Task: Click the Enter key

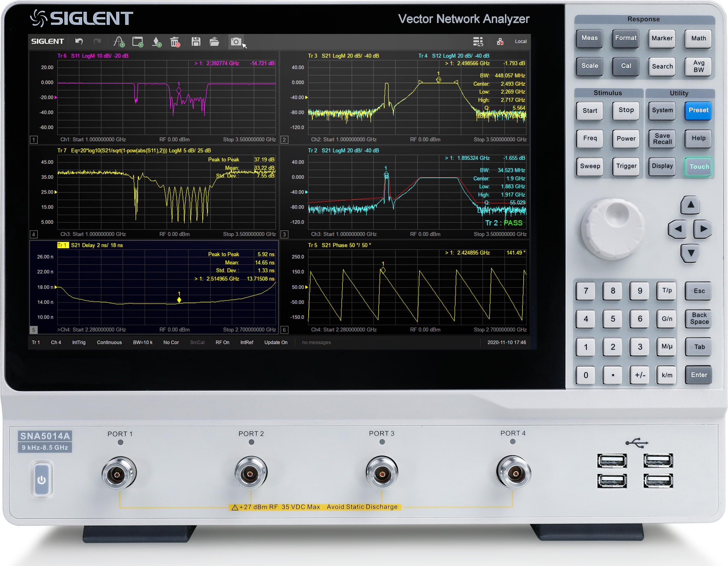Action: 699,375
